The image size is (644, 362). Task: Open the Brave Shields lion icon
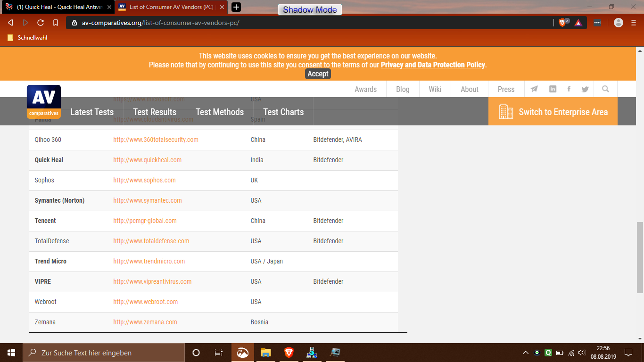pos(562,23)
